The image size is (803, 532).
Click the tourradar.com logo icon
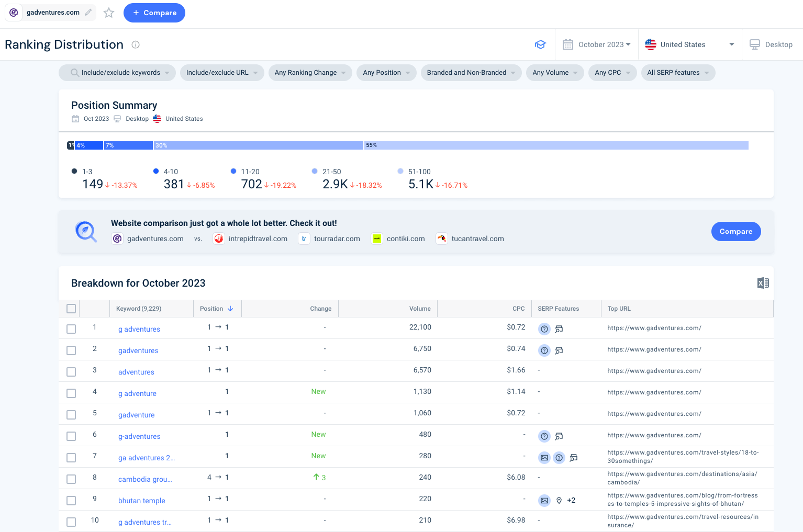point(304,239)
